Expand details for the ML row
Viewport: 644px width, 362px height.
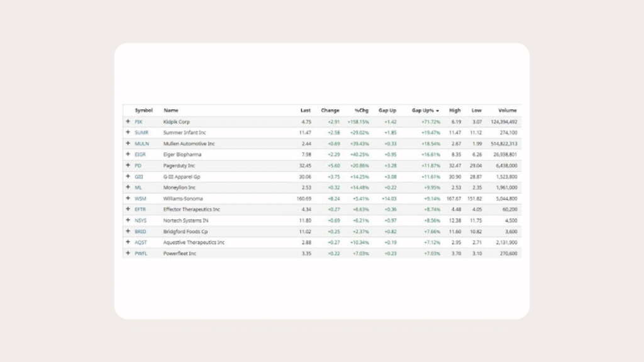(128, 187)
